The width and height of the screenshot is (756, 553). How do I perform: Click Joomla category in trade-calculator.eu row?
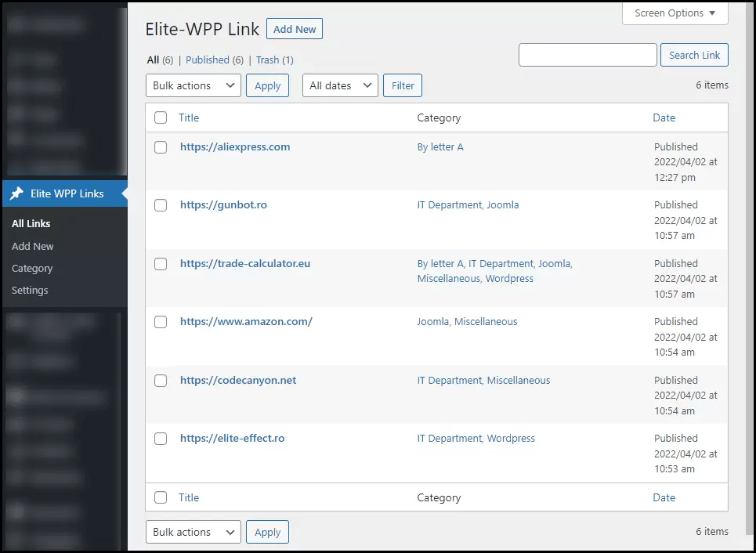555,264
